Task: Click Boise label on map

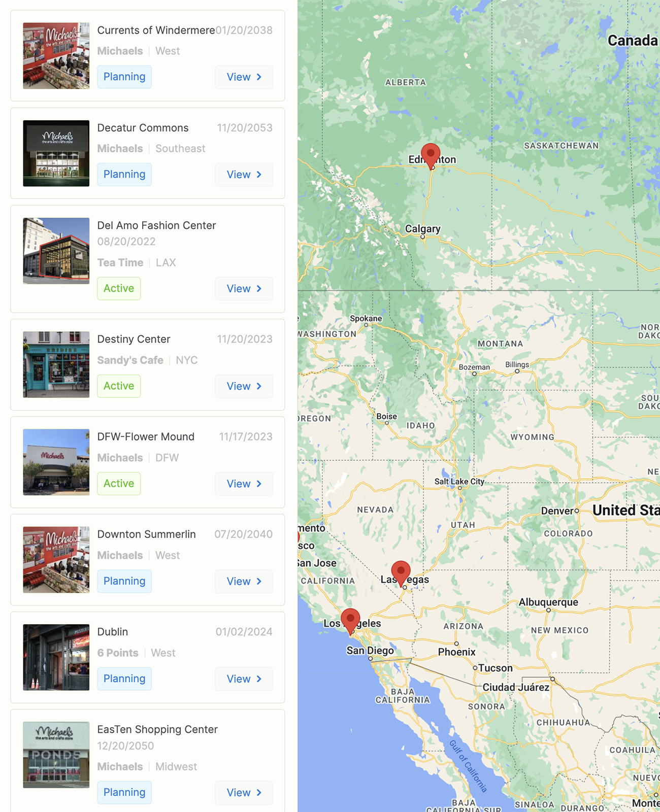Action: tap(387, 417)
